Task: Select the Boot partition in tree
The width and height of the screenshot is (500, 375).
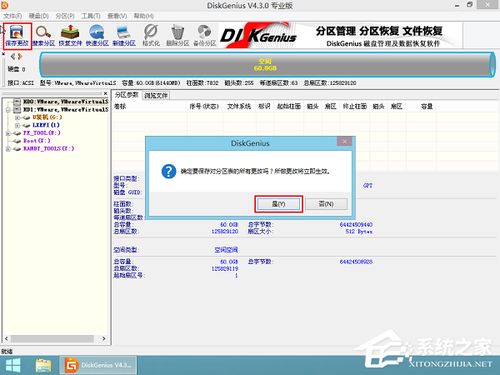Action: [x=37, y=141]
